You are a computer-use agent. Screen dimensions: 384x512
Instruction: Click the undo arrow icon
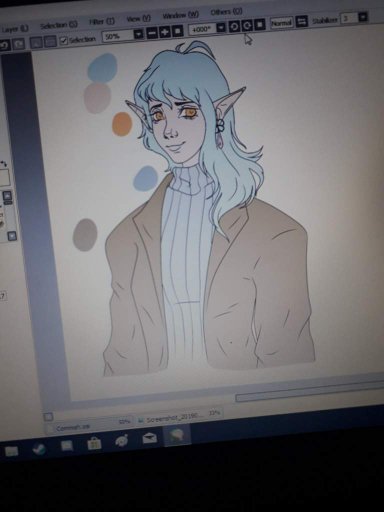4,44
